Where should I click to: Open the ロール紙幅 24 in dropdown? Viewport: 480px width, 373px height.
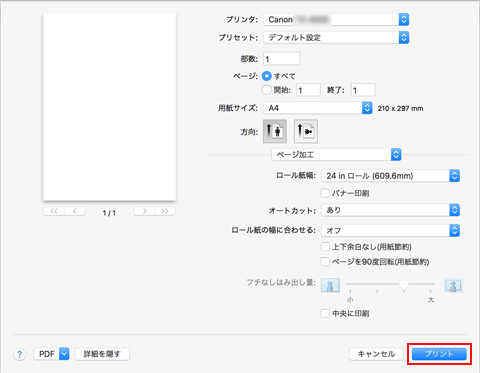point(390,176)
